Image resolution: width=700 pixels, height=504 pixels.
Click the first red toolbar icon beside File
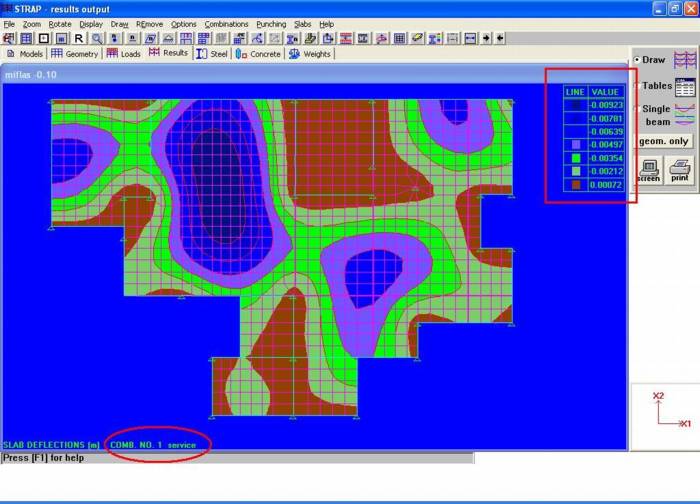click(8, 38)
